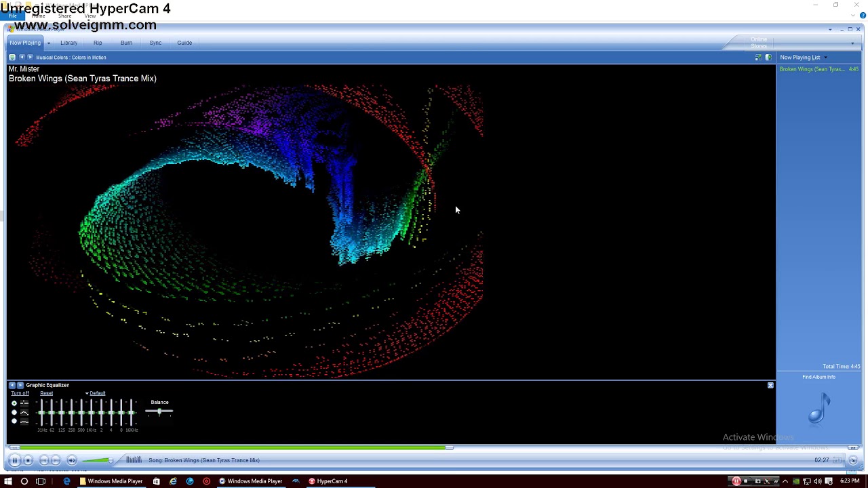Adjust the 31Hz equalizer slider
Screen dimensions: 868x488
click(41, 412)
